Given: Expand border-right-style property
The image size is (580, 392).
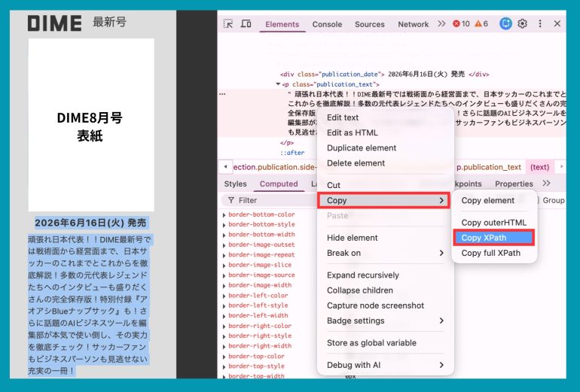Looking at the screenshot, I should [x=224, y=336].
